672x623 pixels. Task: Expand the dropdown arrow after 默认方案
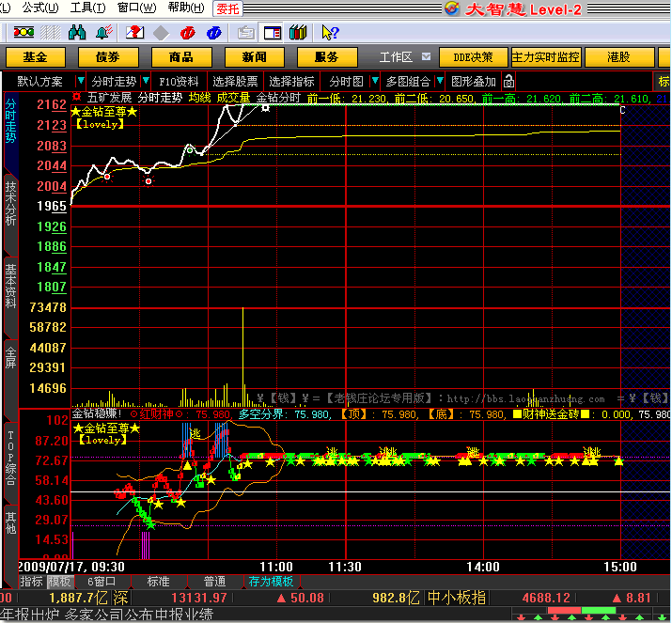point(80,82)
